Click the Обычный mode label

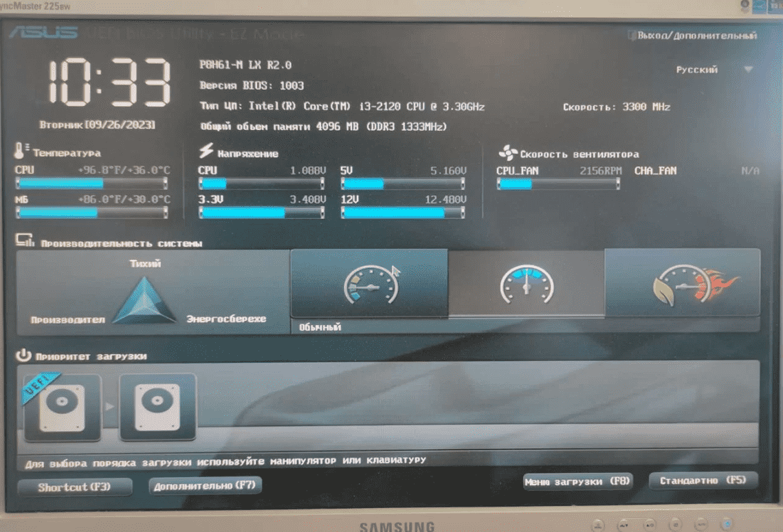point(320,327)
